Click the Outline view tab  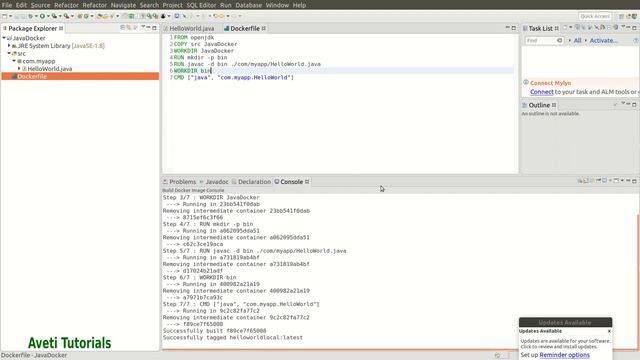tap(539, 105)
